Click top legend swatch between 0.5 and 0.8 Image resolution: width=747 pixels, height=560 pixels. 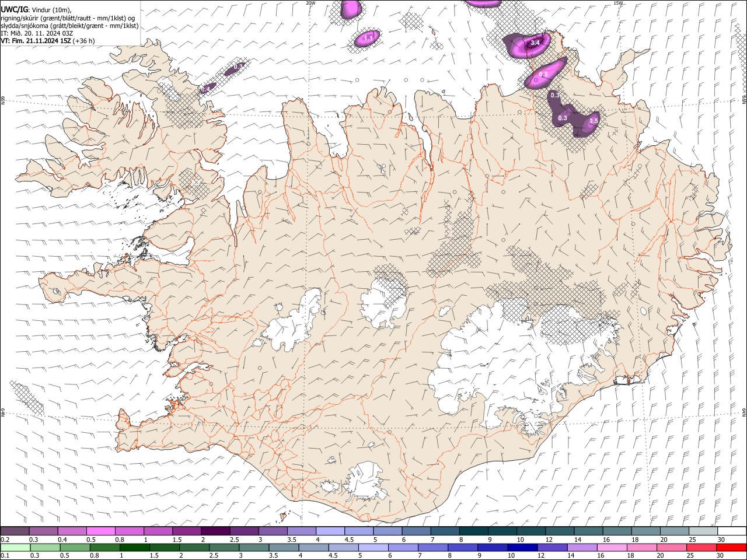(101, 531)
